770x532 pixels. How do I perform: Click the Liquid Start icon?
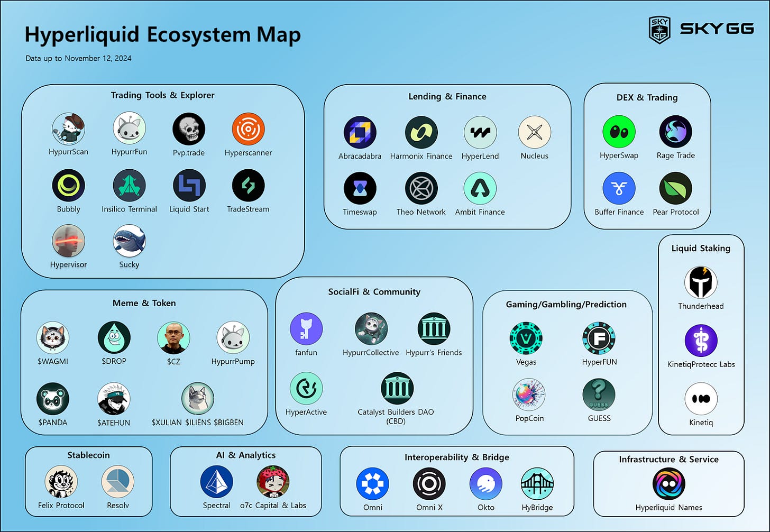pos(189,186)
